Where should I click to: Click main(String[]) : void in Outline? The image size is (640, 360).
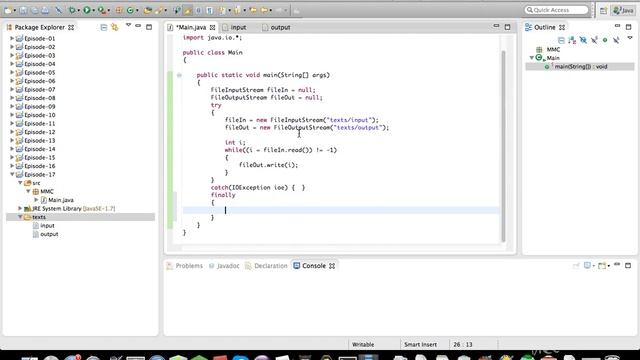(580, 67)
